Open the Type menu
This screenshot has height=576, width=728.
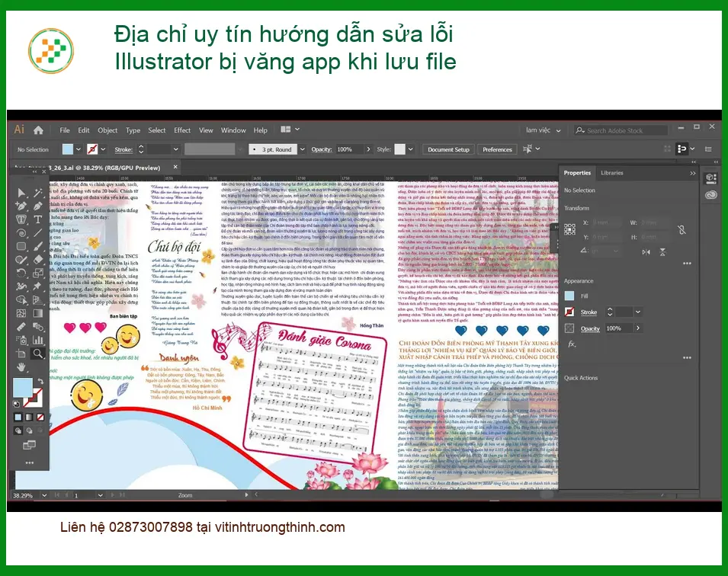click(x=133, y=130)
